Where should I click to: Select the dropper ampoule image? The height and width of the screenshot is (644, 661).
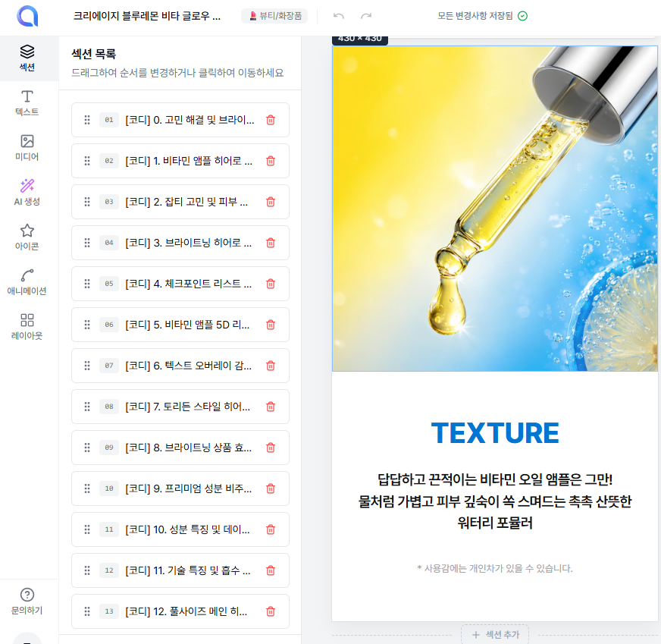click(495, 209)
